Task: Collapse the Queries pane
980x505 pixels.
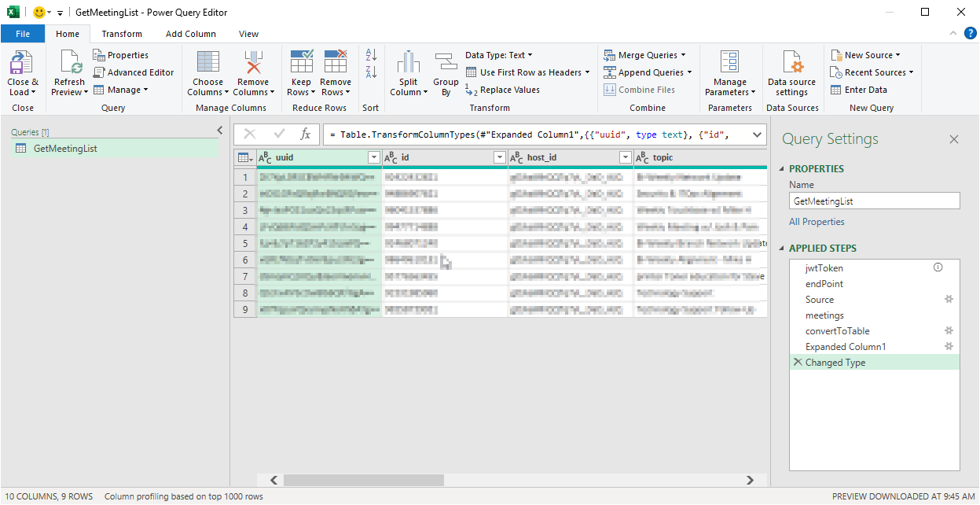Action: [x=220, y=131]
